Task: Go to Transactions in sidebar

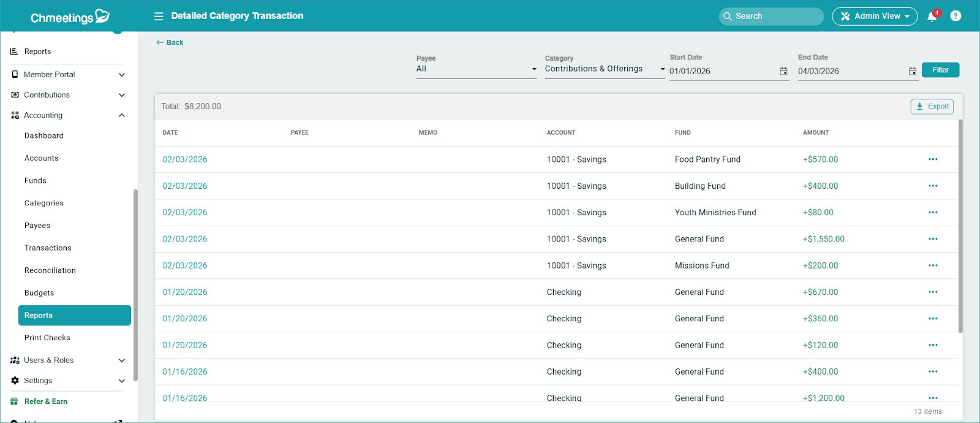Action: [x=48, y=248]
